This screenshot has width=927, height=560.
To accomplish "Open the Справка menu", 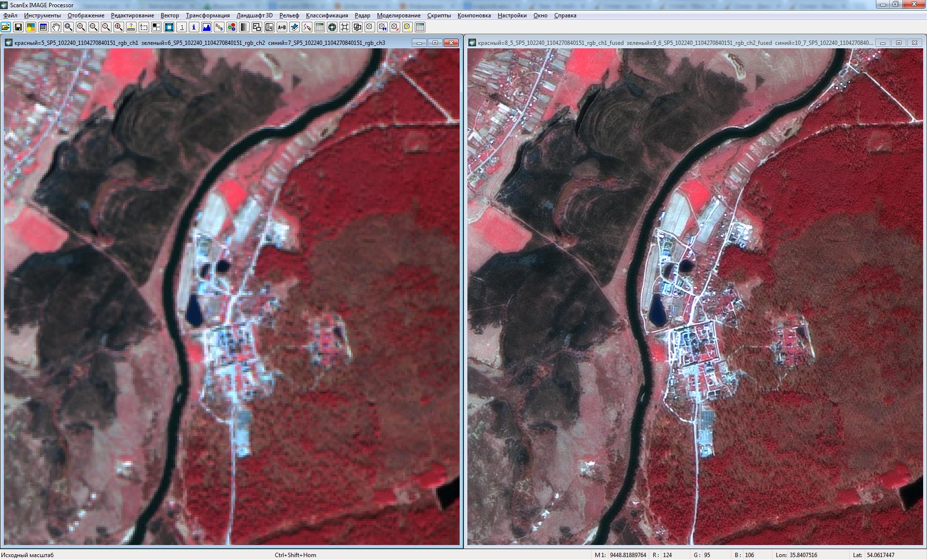I will (x=565, y=15).
